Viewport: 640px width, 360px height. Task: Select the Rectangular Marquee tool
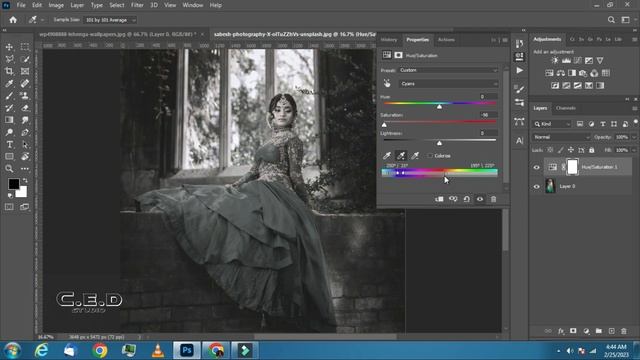[x=25, y=47]
